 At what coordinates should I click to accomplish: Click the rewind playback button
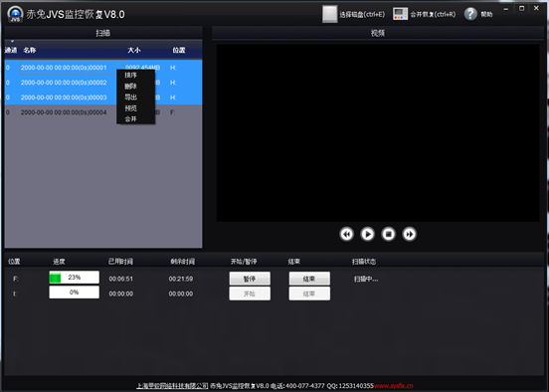click(x=346, y=234)
